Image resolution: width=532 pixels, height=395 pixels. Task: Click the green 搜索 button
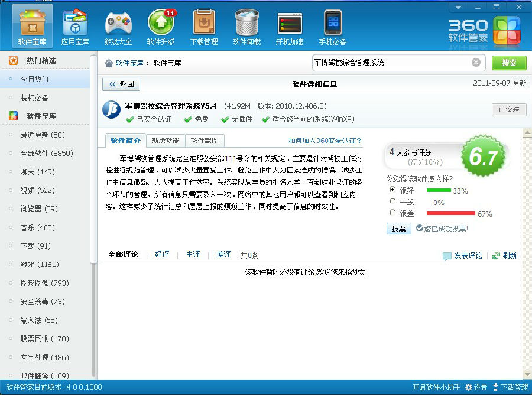509,63
